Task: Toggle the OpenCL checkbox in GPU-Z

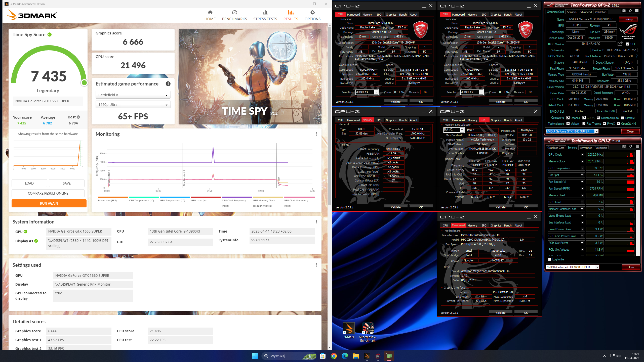Action: click(568, 118)
